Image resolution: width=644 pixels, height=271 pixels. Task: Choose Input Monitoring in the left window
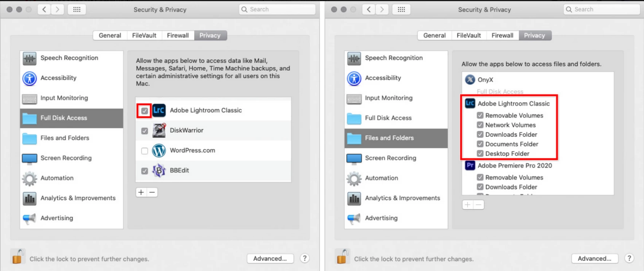(x=72, y=98)
